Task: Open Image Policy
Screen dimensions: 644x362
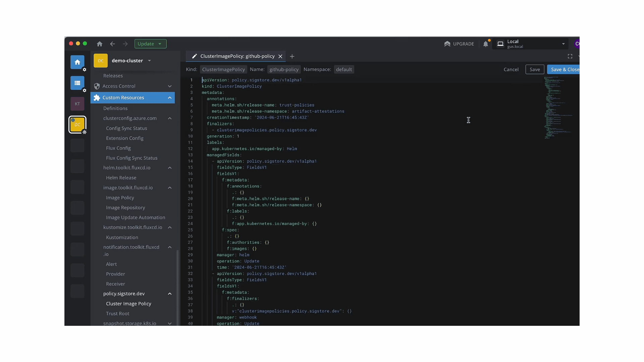Action: click(120, 198)
